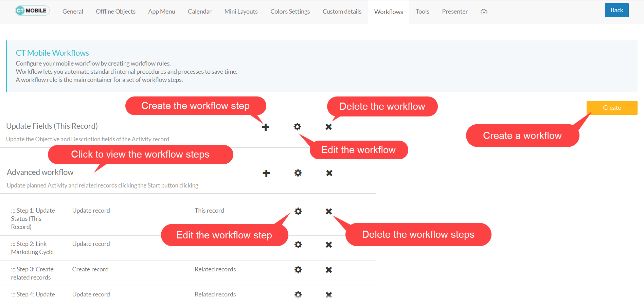Delete the Advanced workflow
644x305 pixels.
(329, 173)
